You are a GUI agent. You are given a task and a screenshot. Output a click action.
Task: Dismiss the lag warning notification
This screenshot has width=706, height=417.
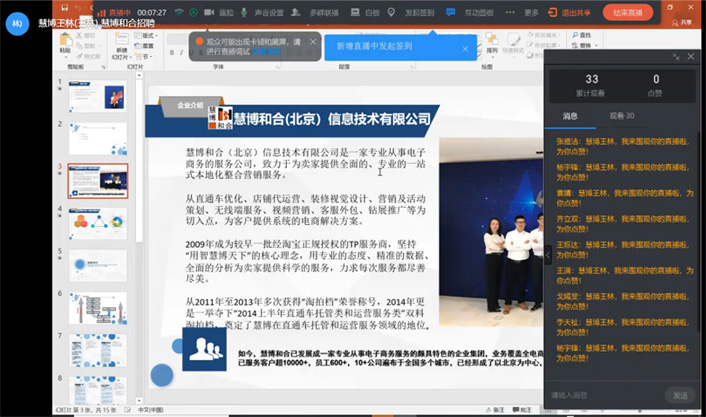pos(313,42)
